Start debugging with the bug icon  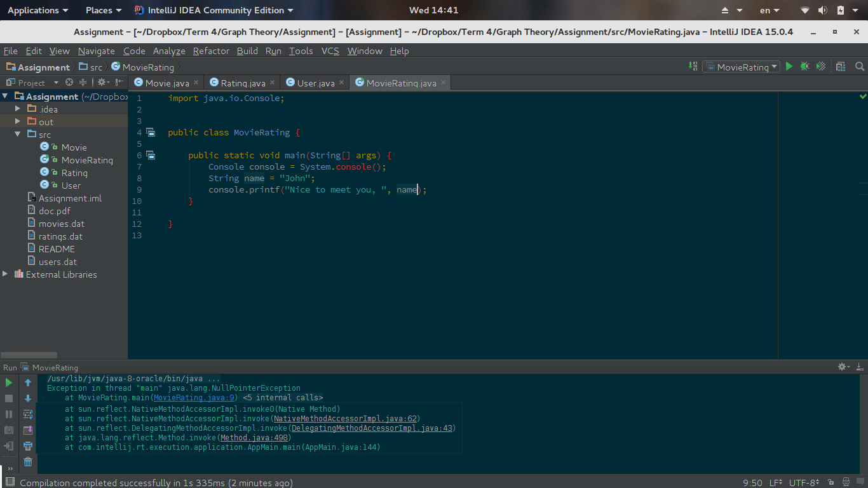tap(804, 66)
